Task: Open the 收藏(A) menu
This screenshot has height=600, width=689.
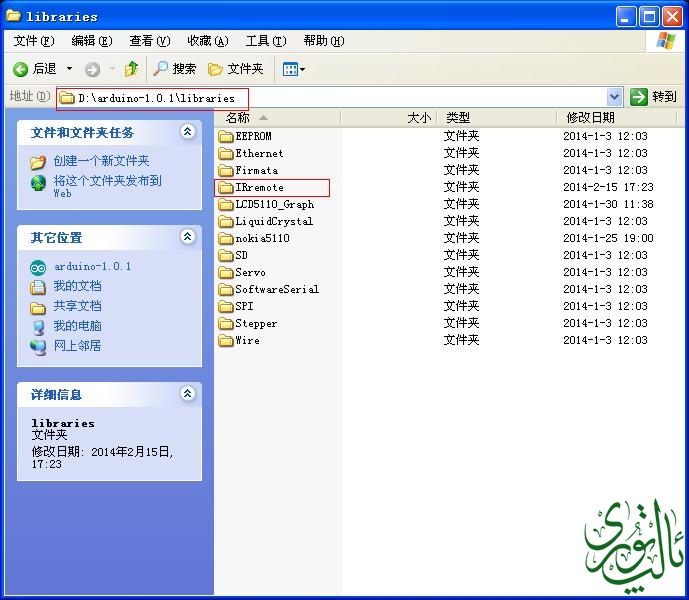Action: click(208, 41)
